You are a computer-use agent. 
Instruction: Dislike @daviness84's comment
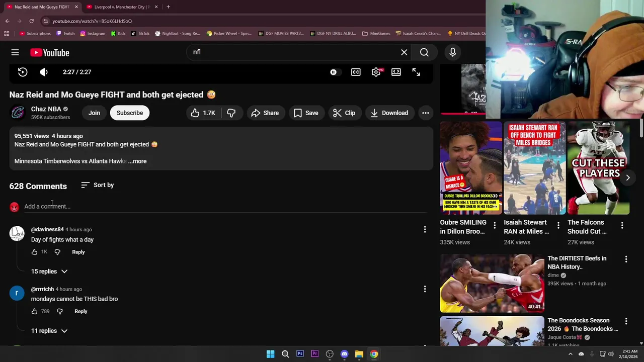[57, 252]
